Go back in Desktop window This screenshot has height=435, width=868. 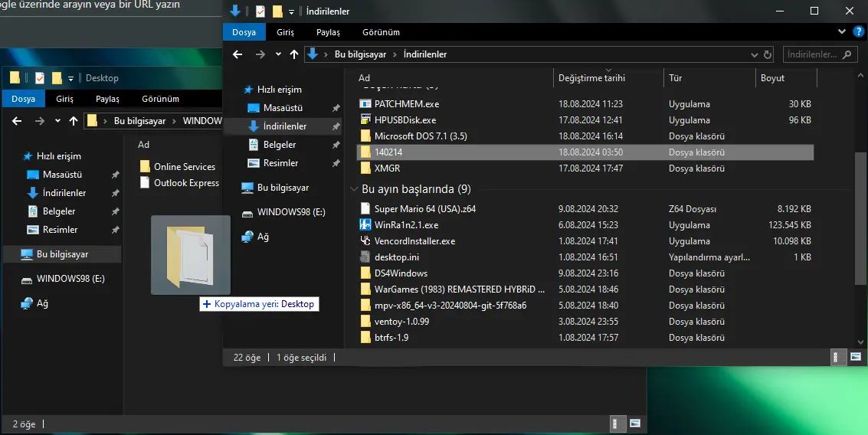point(17,121)
